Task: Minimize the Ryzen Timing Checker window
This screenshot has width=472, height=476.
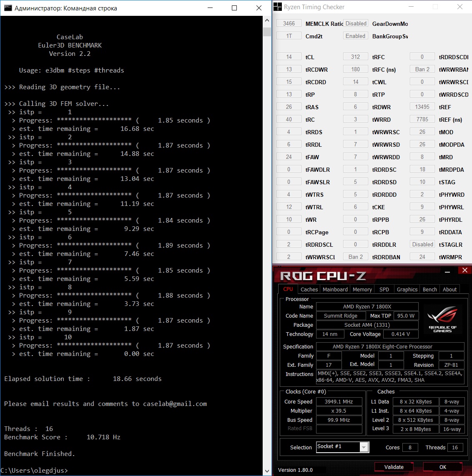Action: click(411, 7)
